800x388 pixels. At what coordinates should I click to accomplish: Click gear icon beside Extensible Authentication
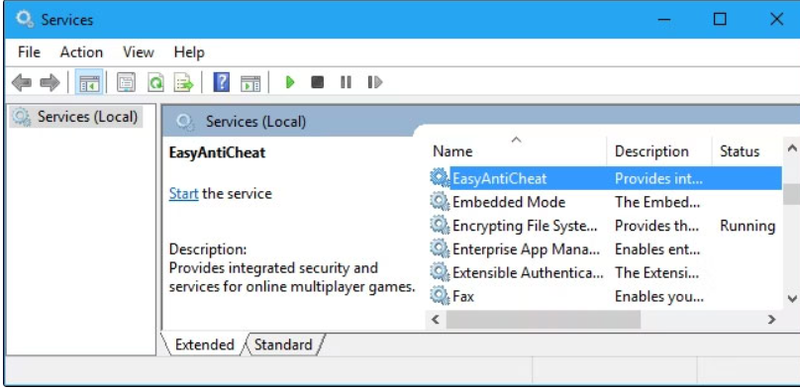(439, 272)
